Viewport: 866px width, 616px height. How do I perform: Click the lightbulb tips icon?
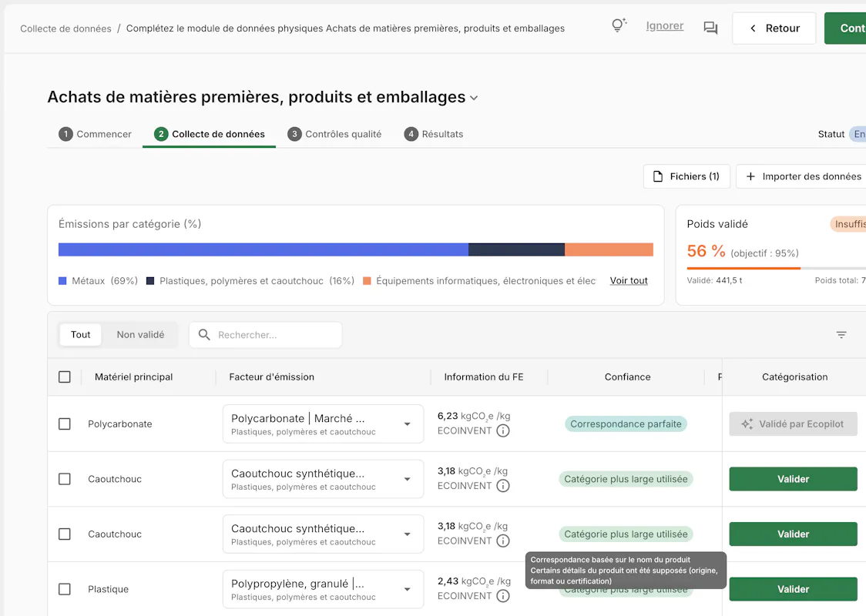(619, 25)
